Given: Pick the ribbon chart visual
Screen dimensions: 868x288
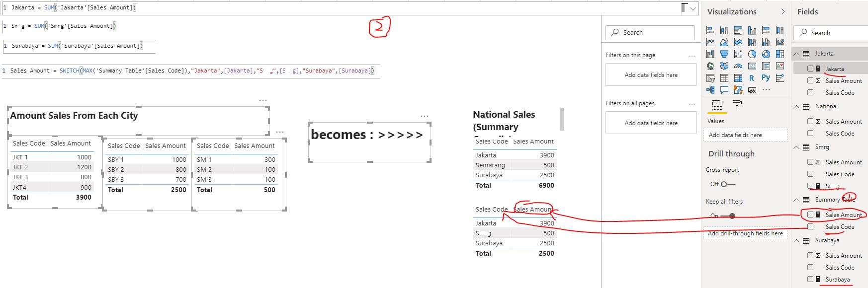Looking at the screenshot, I should [780, 42].
